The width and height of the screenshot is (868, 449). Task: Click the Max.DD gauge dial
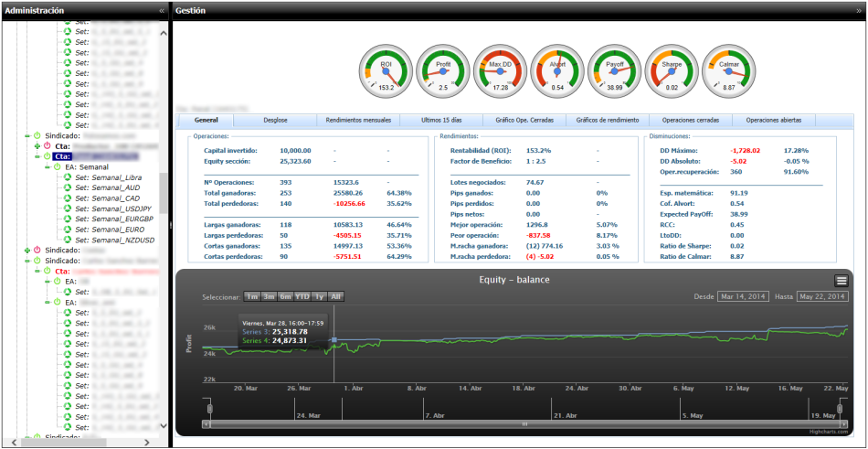coord(500,70)
